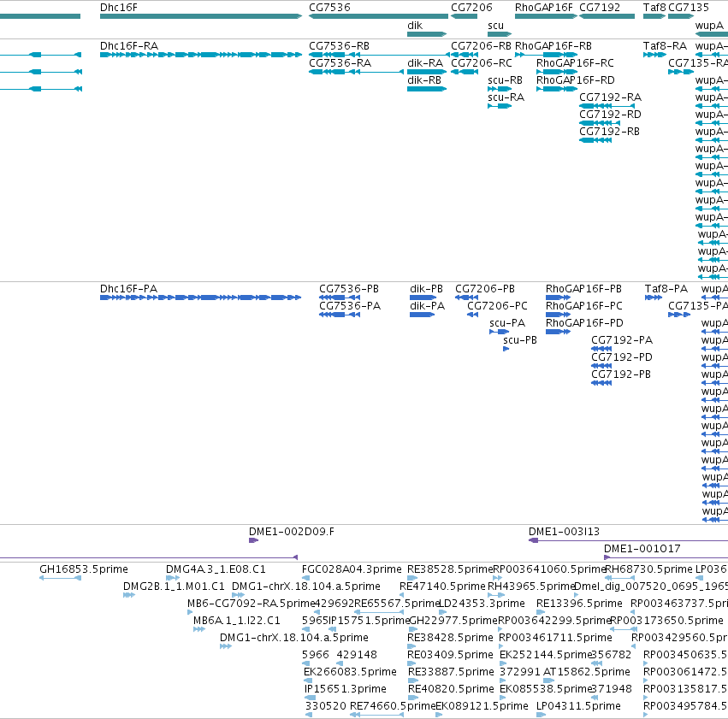The image size is (728, 719).
Task: Click the "scu-PA" CDS label
Action: (x=507, y=323)
